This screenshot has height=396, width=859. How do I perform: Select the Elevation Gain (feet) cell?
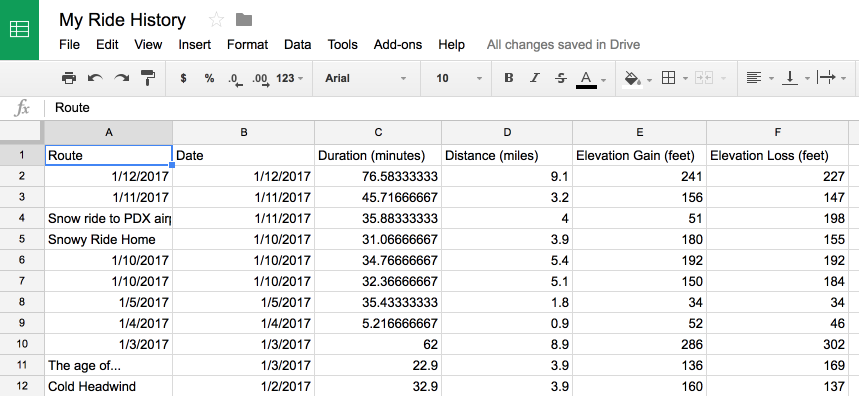tap(640, 156)
